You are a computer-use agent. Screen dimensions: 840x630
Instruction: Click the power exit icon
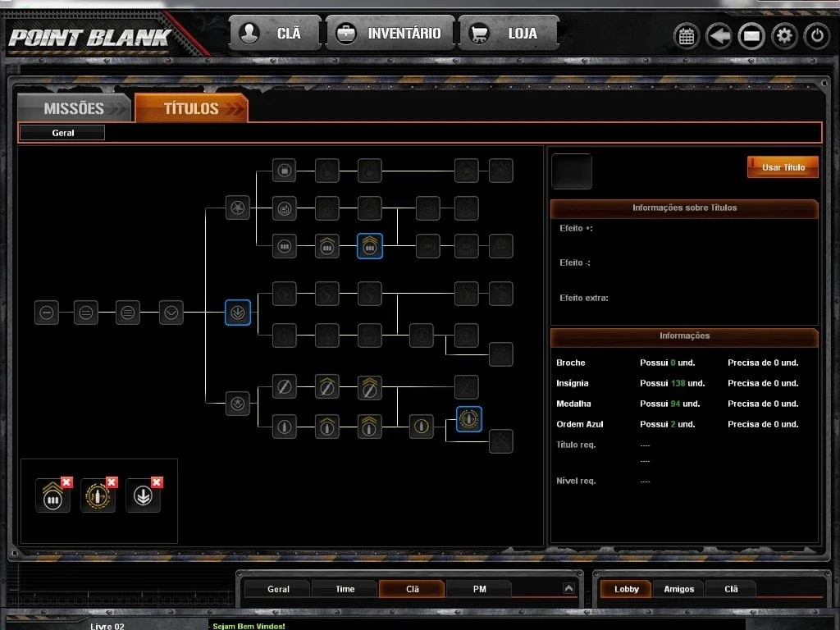point(817,36)
